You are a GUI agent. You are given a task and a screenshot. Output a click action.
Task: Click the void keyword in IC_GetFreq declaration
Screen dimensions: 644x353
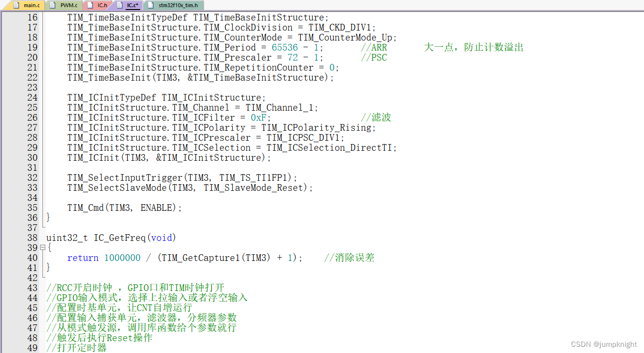[162, 238]
